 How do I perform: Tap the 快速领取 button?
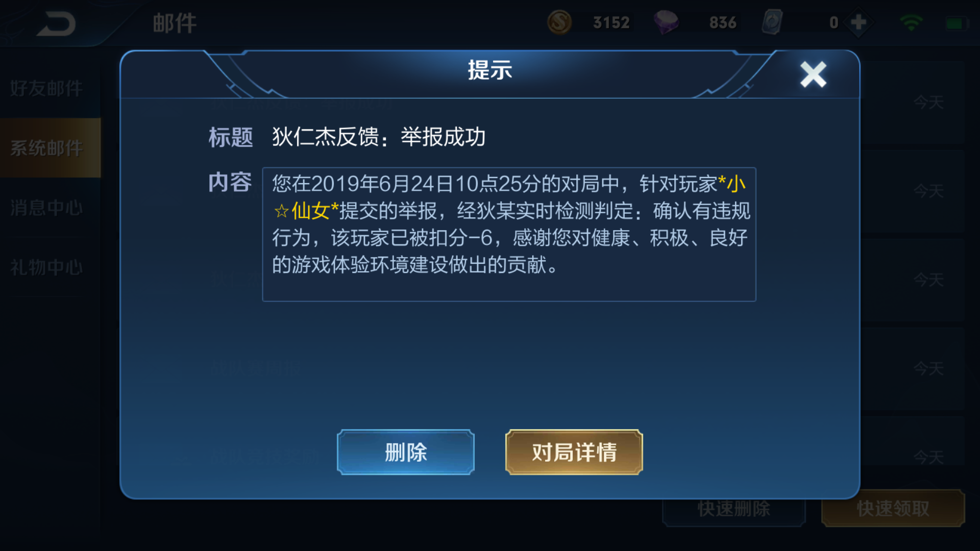click(893, 509)
